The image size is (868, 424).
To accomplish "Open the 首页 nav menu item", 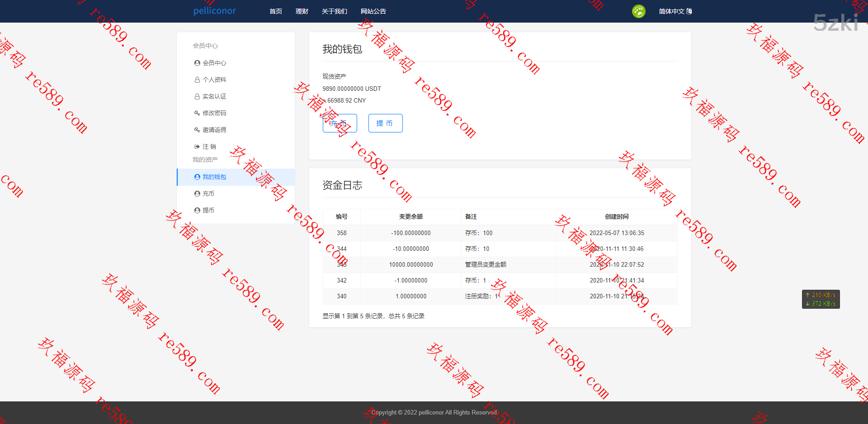I will click(276, 11).
